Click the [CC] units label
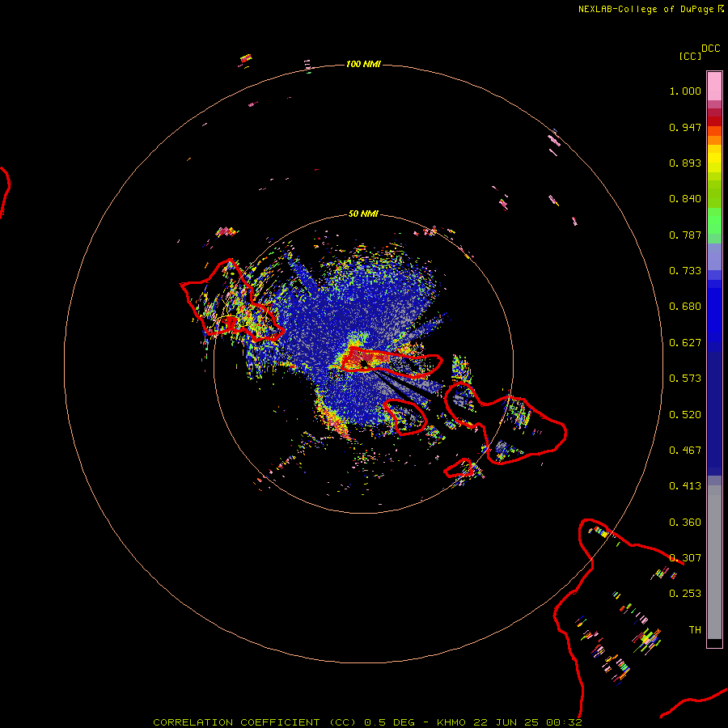Screen dimensions: 728x728 (690, 56)
